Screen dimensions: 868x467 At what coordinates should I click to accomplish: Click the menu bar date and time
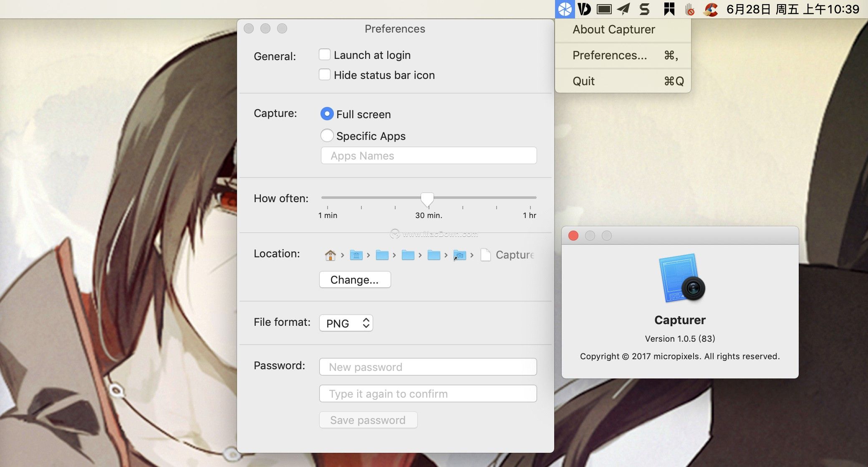pos(793,9)
